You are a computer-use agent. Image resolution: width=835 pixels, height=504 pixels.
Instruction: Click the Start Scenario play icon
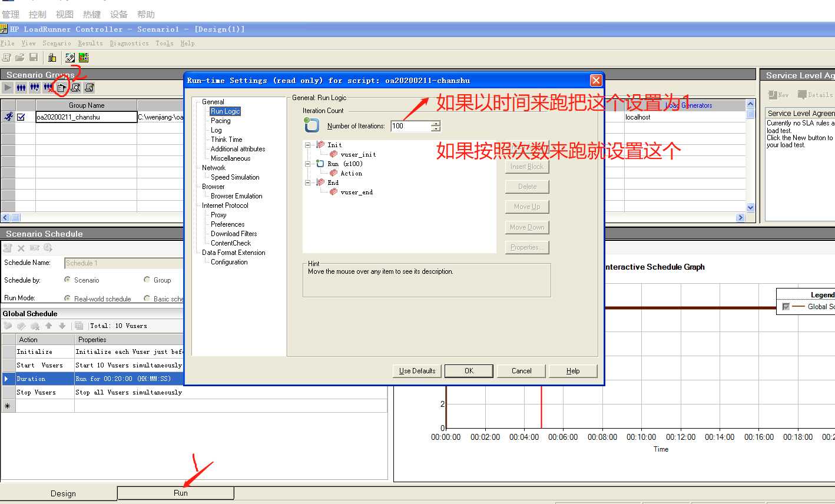[x=7, y=88]
